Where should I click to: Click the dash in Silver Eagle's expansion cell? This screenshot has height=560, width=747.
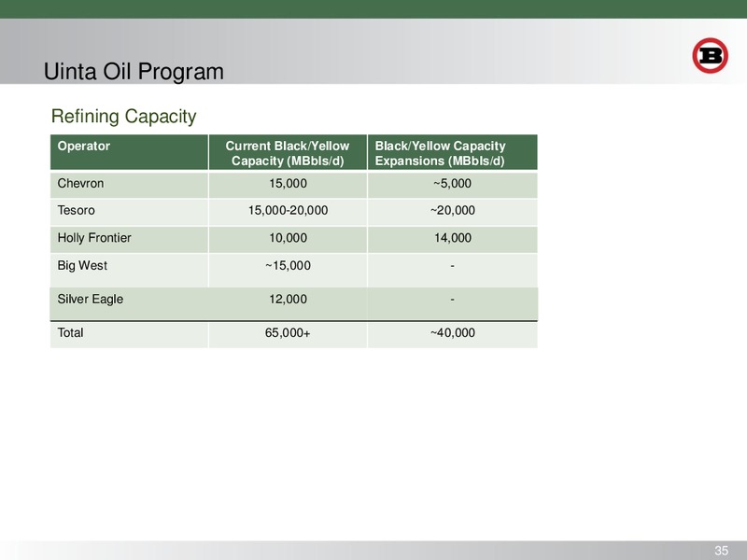(452, 300)
